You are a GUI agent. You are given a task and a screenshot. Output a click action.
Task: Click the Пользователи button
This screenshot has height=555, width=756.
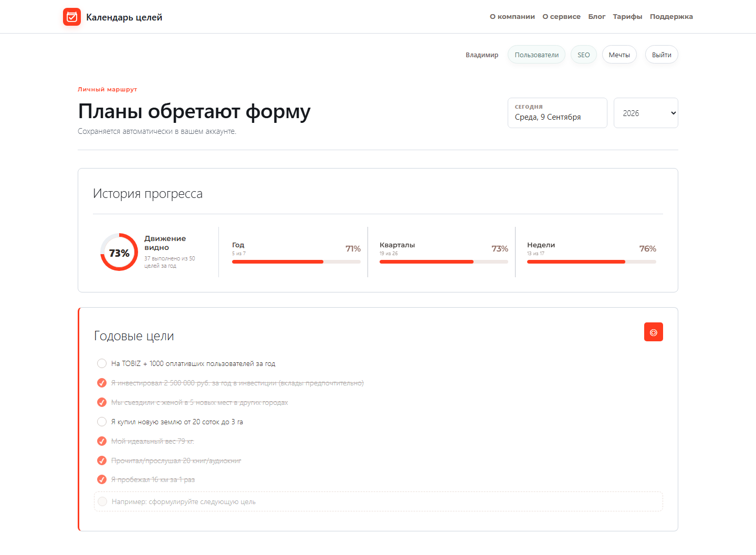click(537, 55)
